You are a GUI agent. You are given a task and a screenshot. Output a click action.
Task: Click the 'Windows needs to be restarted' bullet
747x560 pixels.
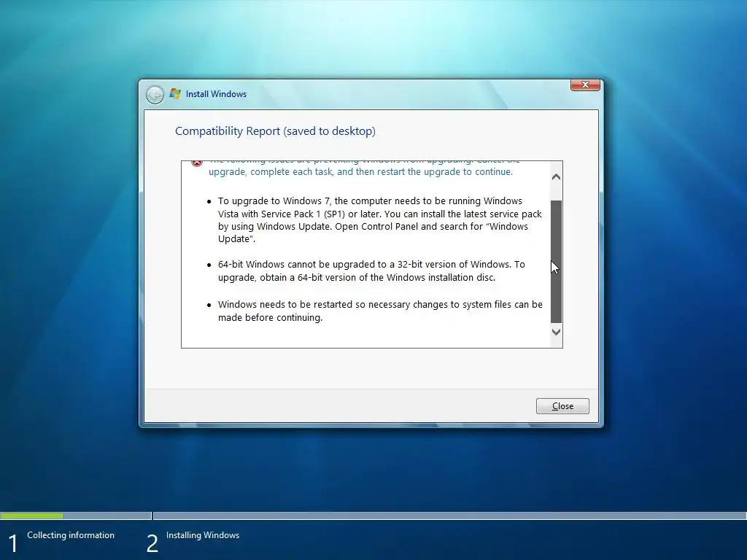coord(380,311)
